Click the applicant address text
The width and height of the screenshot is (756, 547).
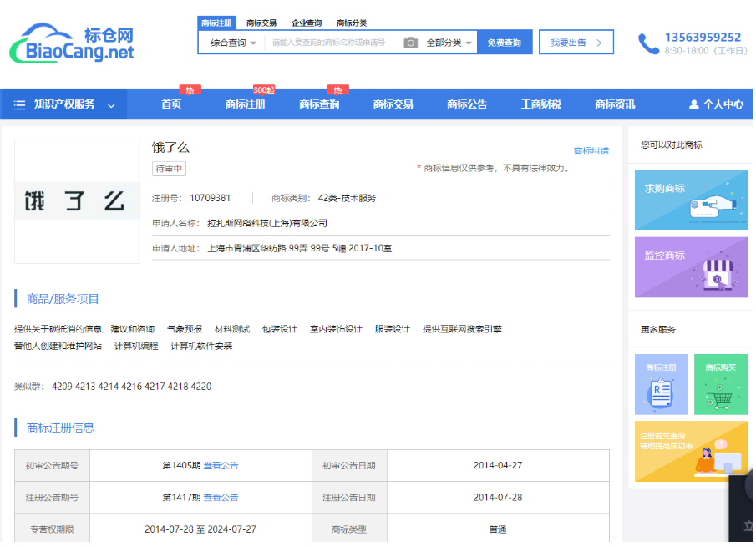pyautogui.click(x=299, y=248)
